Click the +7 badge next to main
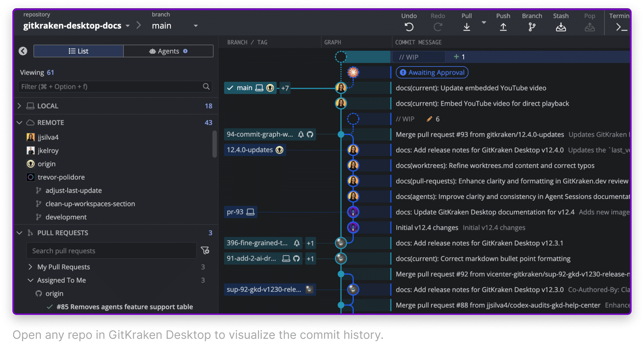 [285, 88]
